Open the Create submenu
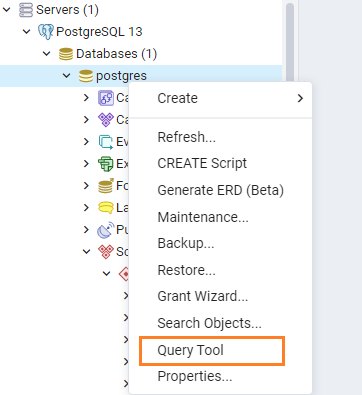This screenshot has height=395, width=362. tap(220, 98)
